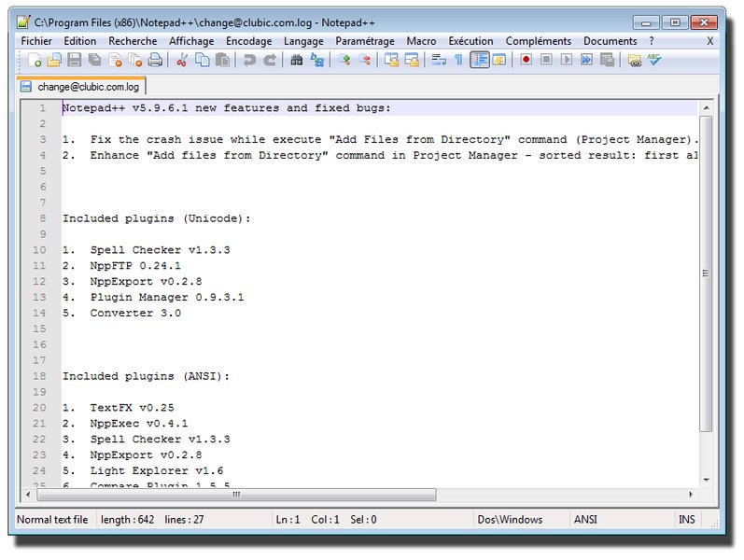Click the Open file folder icon

(54, 61)
